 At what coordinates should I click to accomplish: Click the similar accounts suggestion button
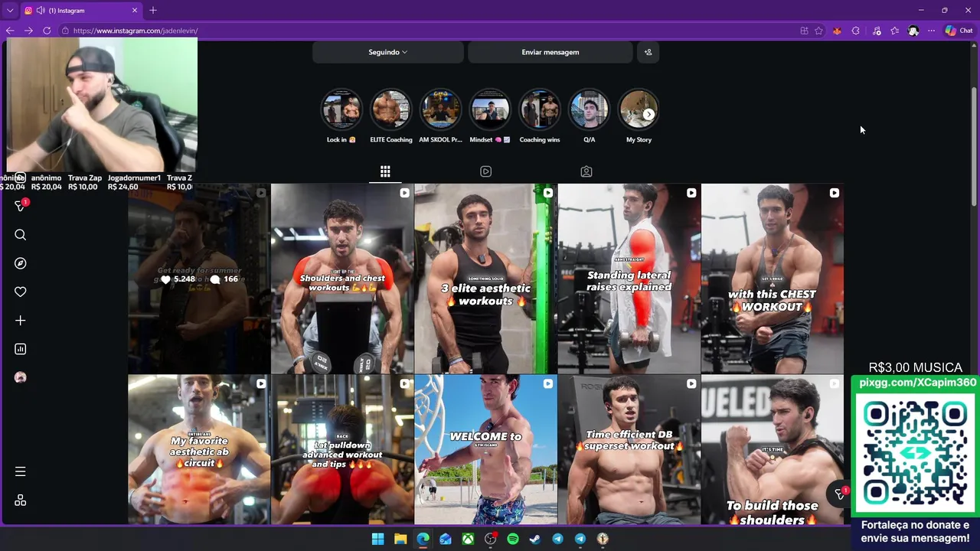648,52
